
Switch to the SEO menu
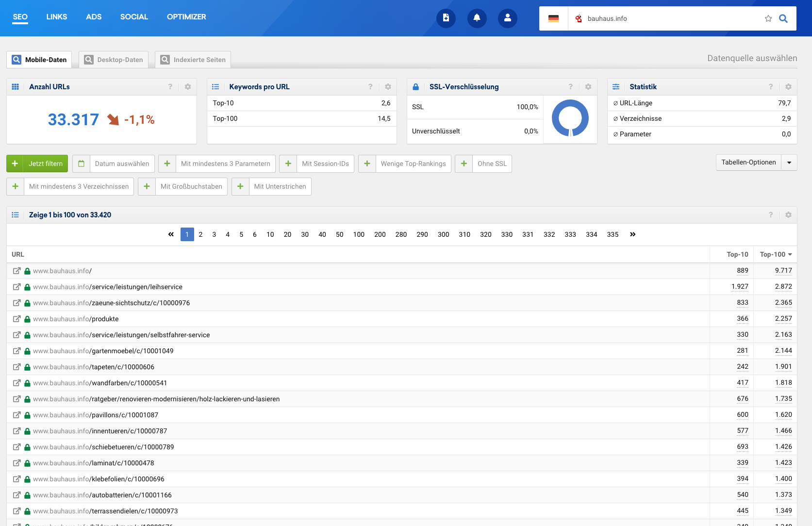point(20,17)
